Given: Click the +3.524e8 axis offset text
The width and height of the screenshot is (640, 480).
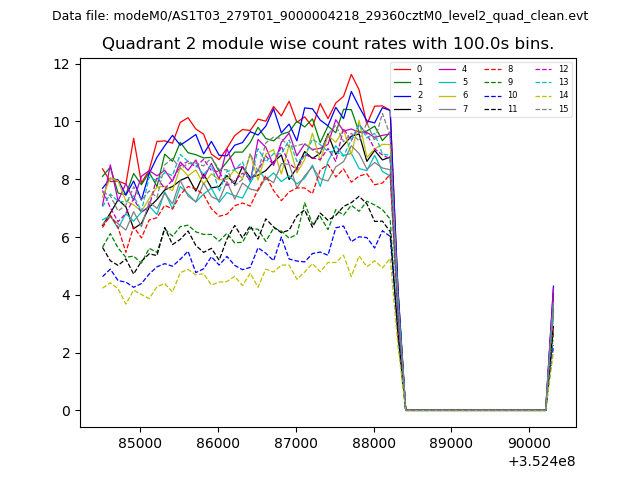Looking at the screenshot, I should point(541,462).
